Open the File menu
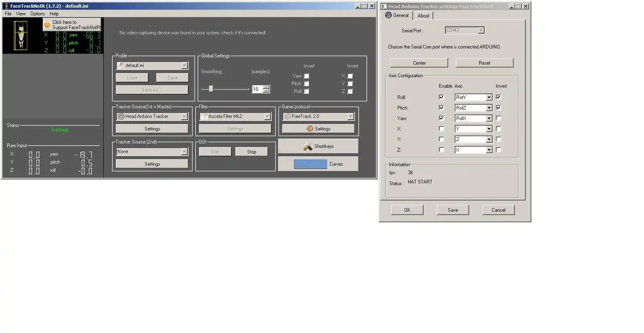This screenshot has width=644, height=333. point(8,14)
